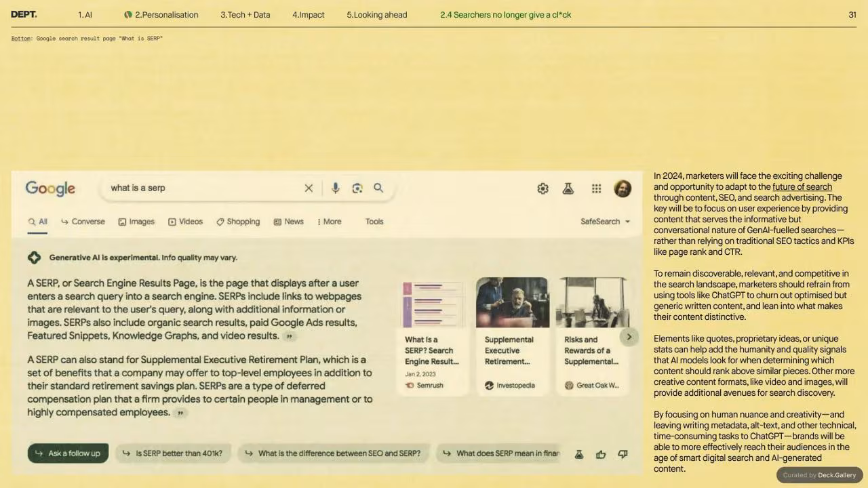The height and width of the screenshot is (488, 868).
Task: Show next source cards with the arrow
Action: point(629,337)
